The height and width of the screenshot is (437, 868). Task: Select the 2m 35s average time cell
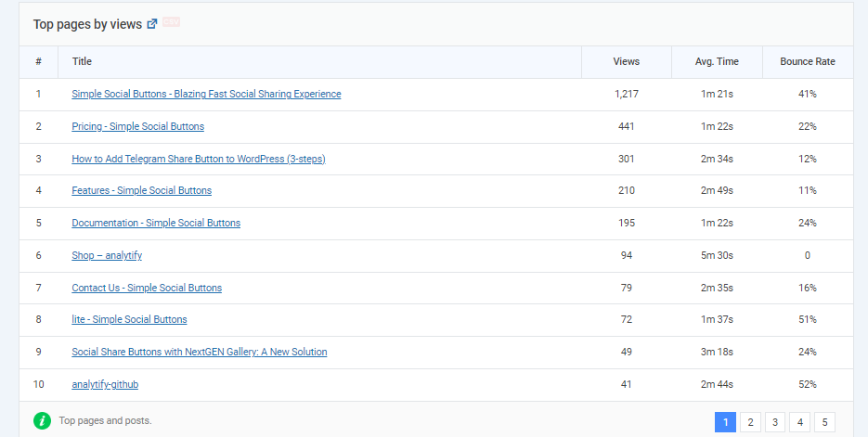click(717, 288)
